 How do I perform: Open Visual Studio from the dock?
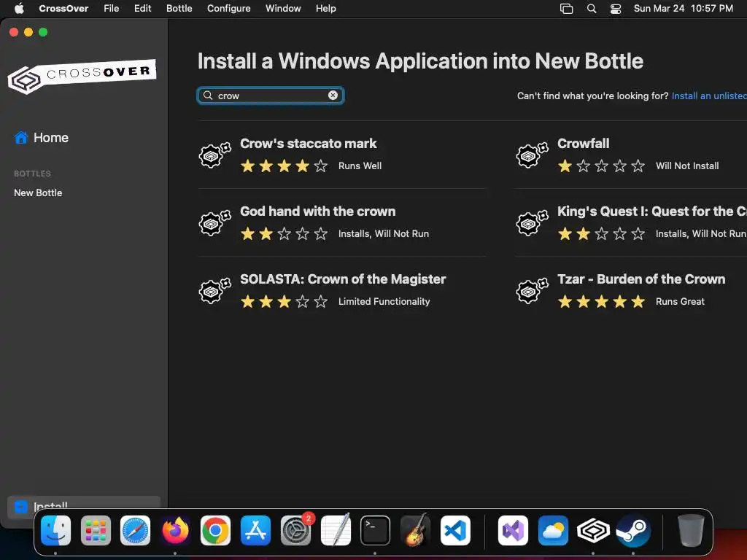tap(513, 530)
